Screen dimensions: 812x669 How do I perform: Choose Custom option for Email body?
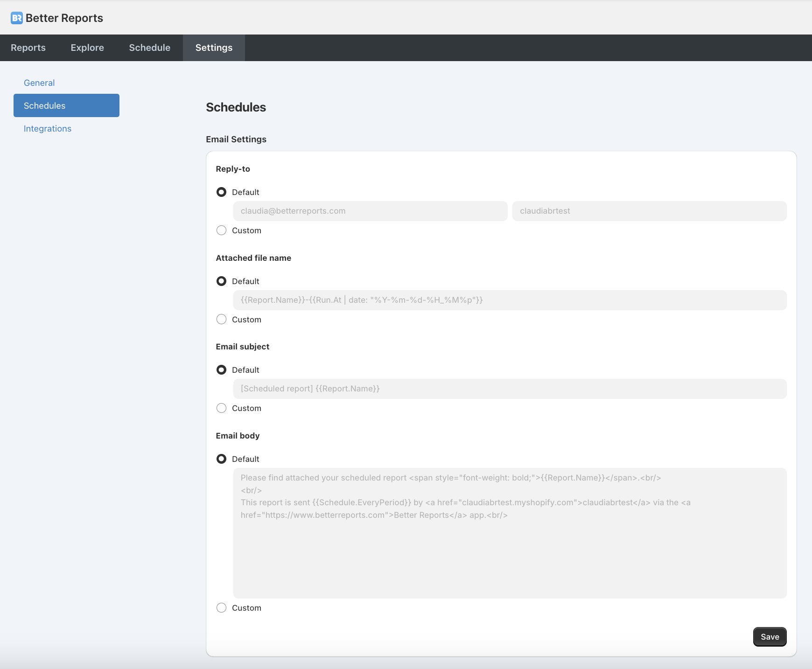tap(222, 608)
